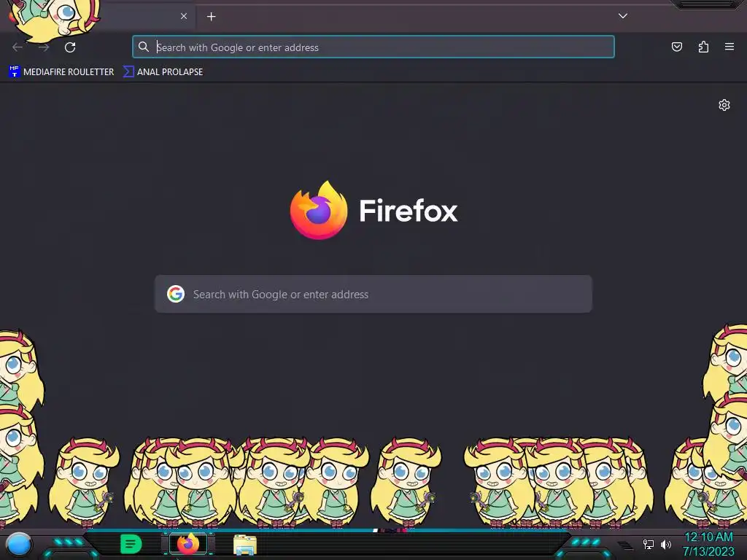The width and height of the screenshot is (747, 560).
Task: Personalize new tab via gear icon
Action: point(724,105)
